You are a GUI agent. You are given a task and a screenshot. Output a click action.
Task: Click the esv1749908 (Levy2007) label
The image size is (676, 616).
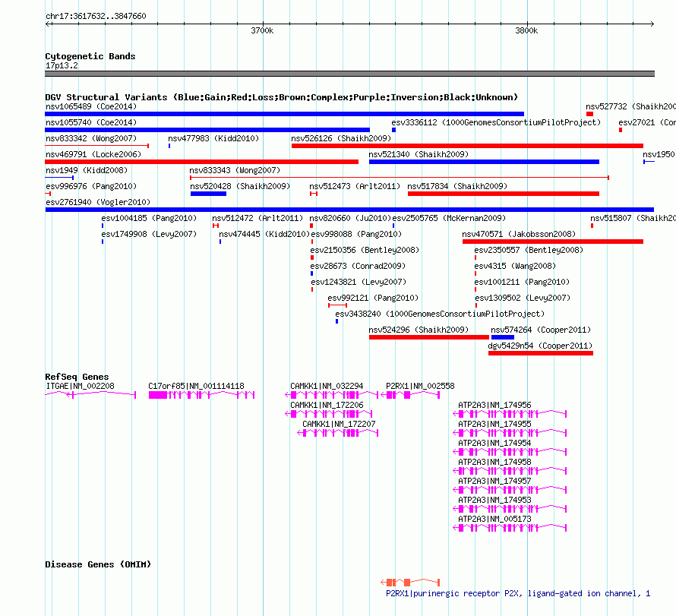(x=149, y=234)
